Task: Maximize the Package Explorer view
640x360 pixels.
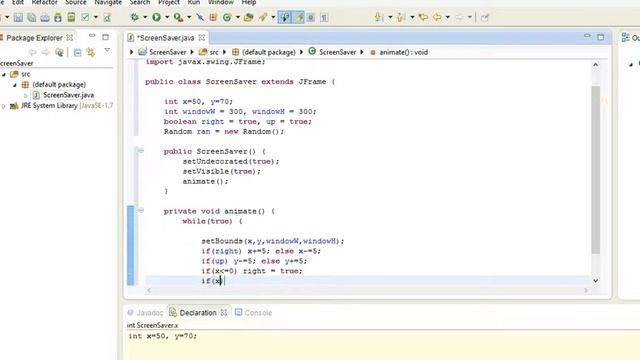Action: tap(106, 37)
